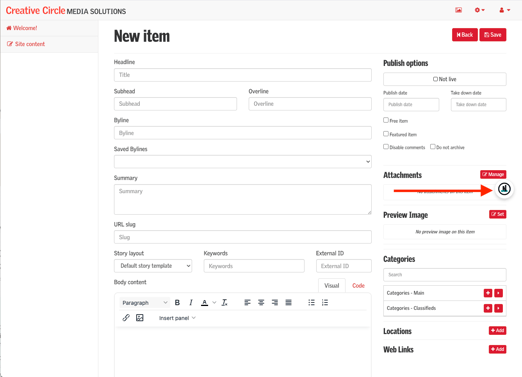Toggle italic formatting
Viewport: 522px width, 377px height.
191,303
